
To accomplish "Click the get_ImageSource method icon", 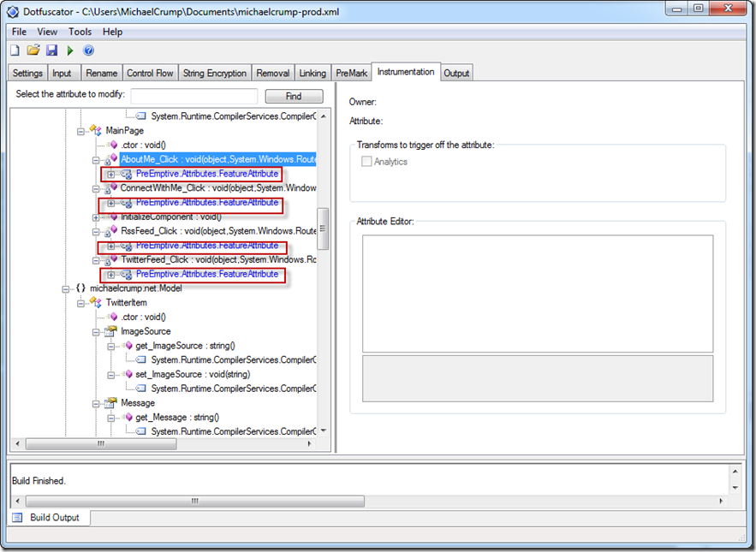I will [128, 345].
